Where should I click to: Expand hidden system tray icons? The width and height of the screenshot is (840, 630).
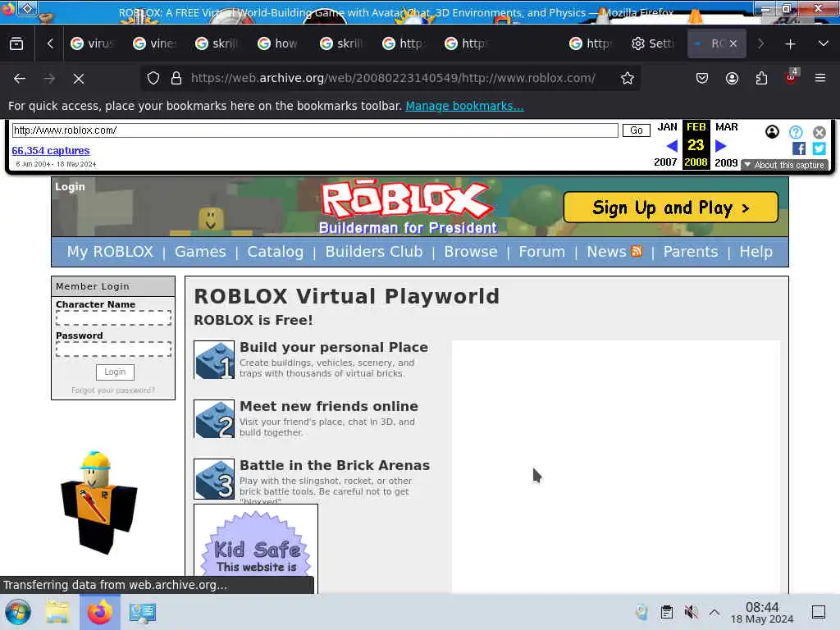[x=714, y=612]
